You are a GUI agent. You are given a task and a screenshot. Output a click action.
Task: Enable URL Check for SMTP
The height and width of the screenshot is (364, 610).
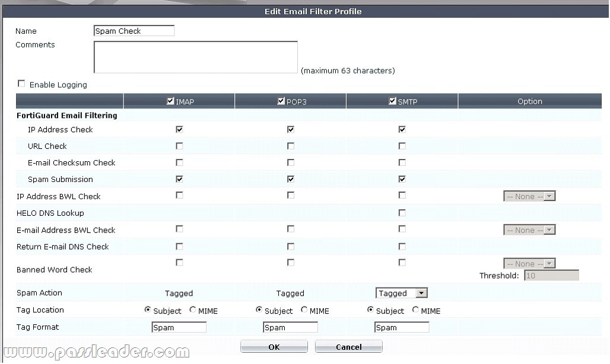pos(402,146)
